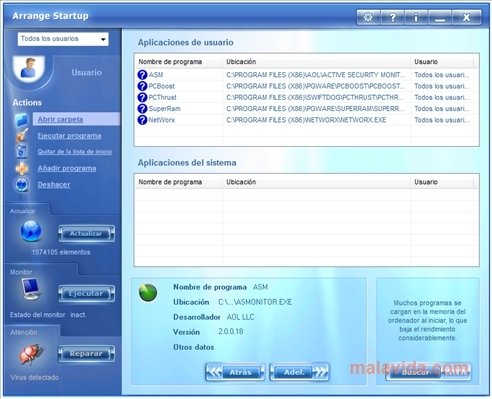Sort system apps by 'Nombre de programa' header
Screen dimensions: 492x399
point(179,182)
